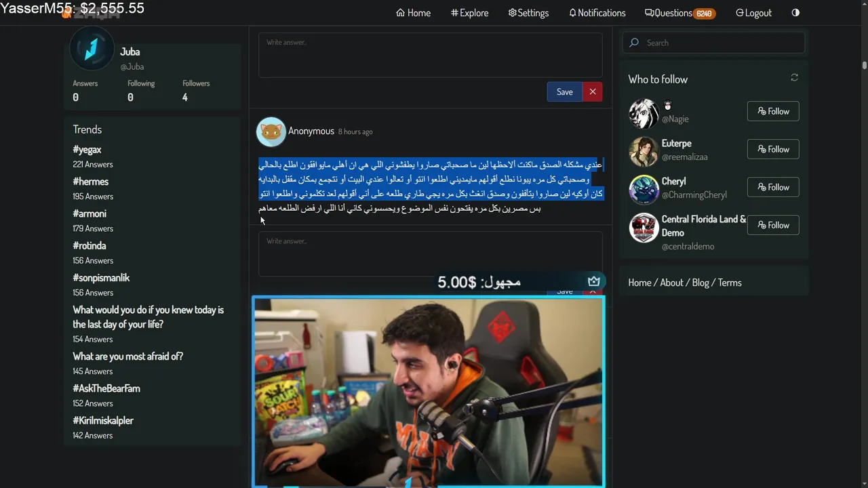The width and height of the screenshot is (868, 488).
Task: Open the #AskTheBearFam trend
Action: coord(106,388)
